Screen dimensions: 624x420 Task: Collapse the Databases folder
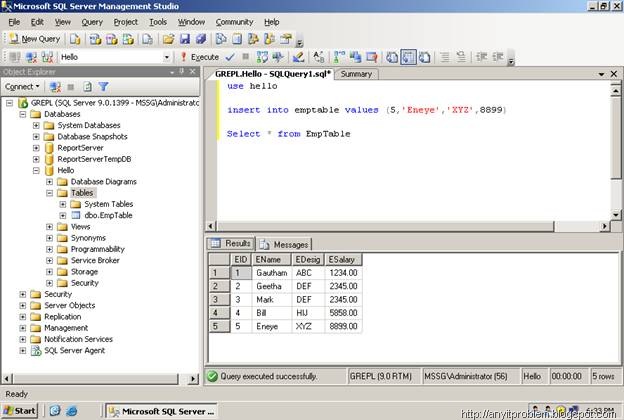tap(23, 114)
